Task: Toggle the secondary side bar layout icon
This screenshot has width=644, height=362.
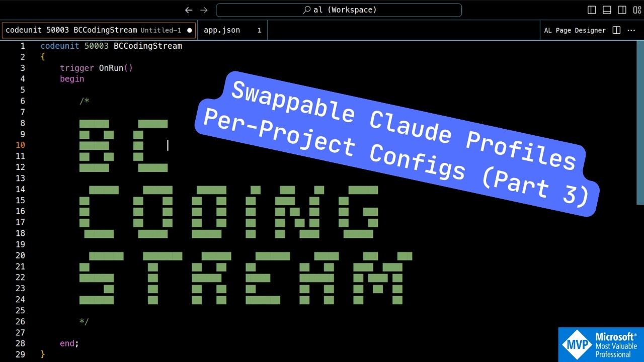Action: click(x=622, y=10)
